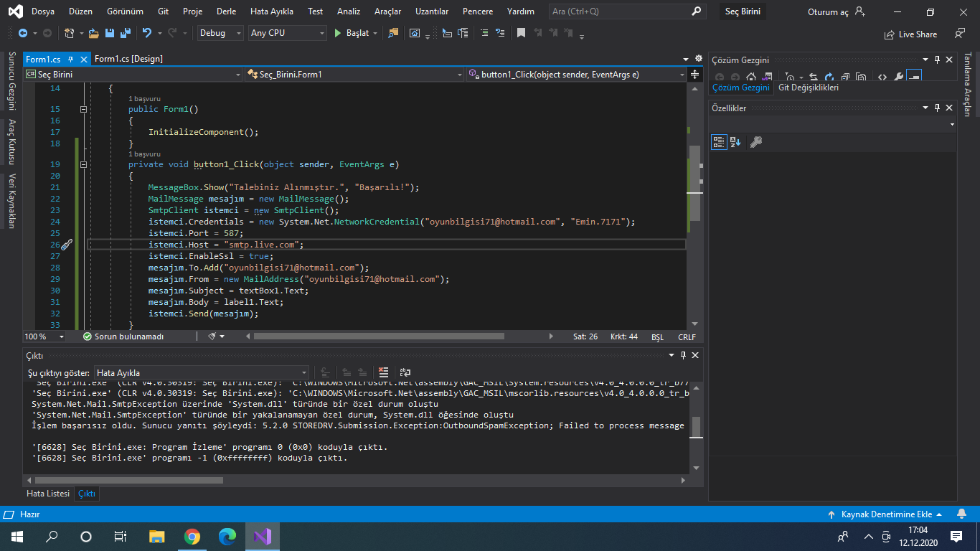Open the Any CPU platform dropdown

pos(287,33)
